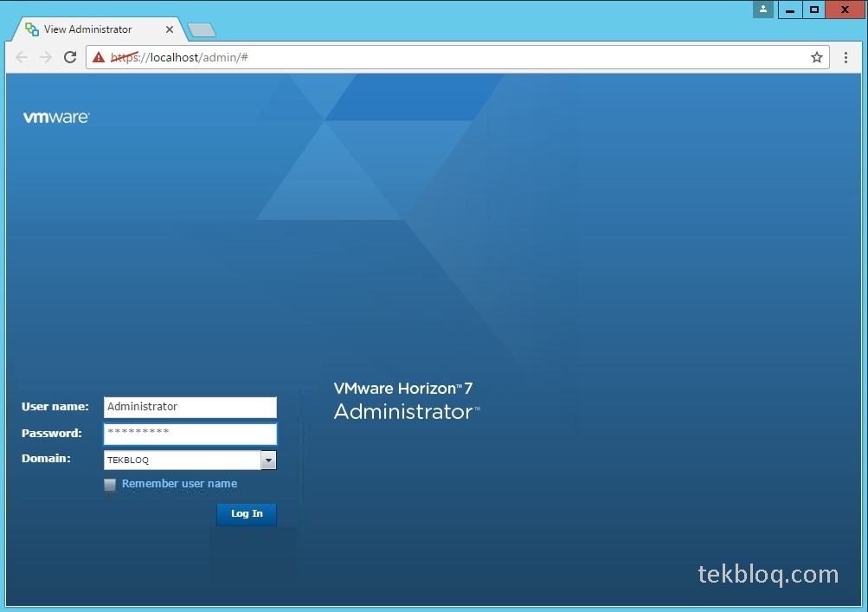Image resolution: width=868 pixels, height=612 pixels.
Task: Click the Log In button
Action: 247,514
